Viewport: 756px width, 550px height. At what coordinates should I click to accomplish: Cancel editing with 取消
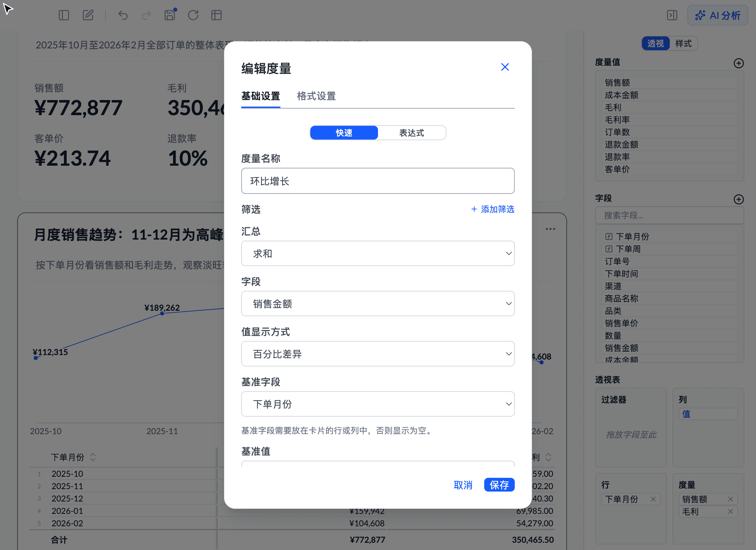[463, 485]
